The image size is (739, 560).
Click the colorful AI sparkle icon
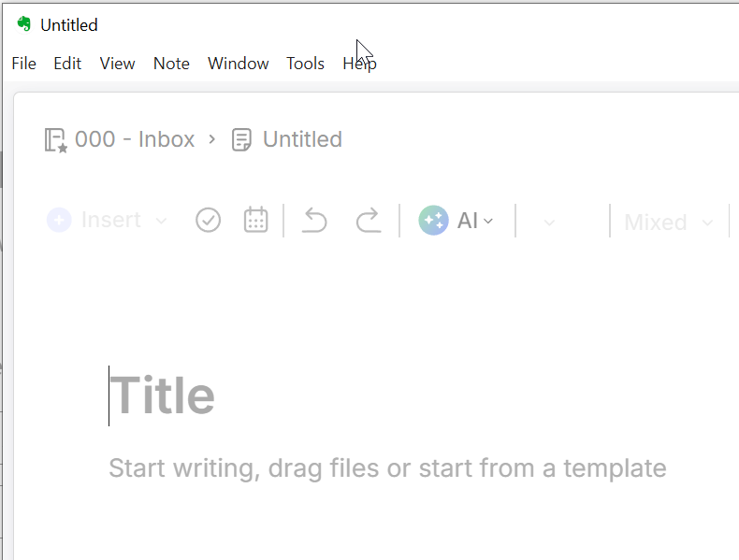pos(433,220)
